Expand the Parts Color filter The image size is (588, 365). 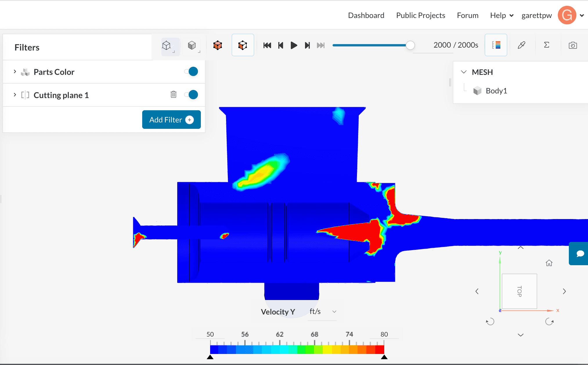point(15,72)
